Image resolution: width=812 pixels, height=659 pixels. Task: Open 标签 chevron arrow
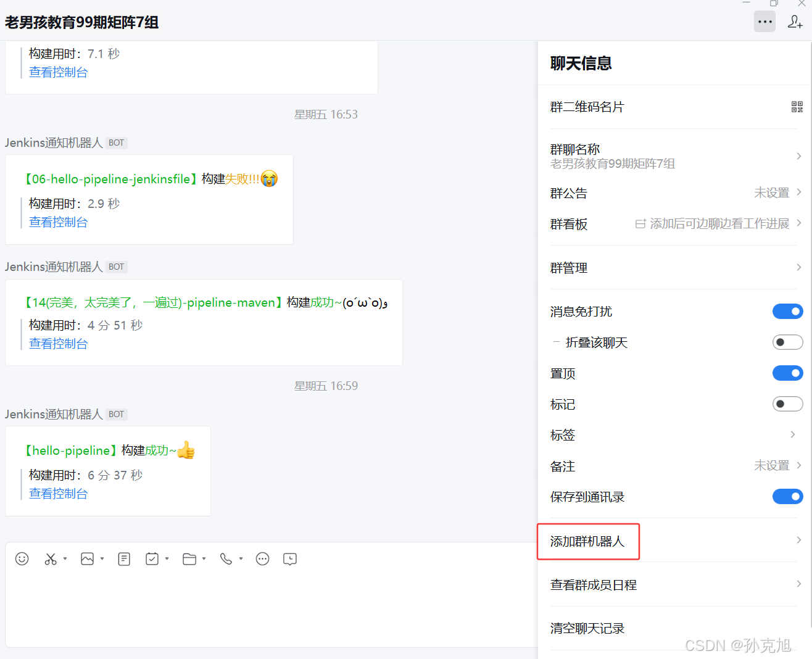pyautogui.click(x=793, y=435)
